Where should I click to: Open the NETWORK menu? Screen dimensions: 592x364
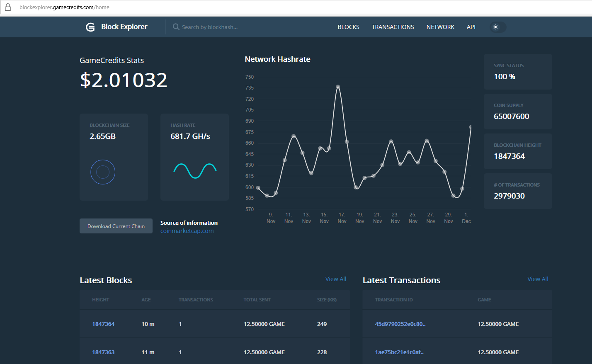click(x=440, y=27)
